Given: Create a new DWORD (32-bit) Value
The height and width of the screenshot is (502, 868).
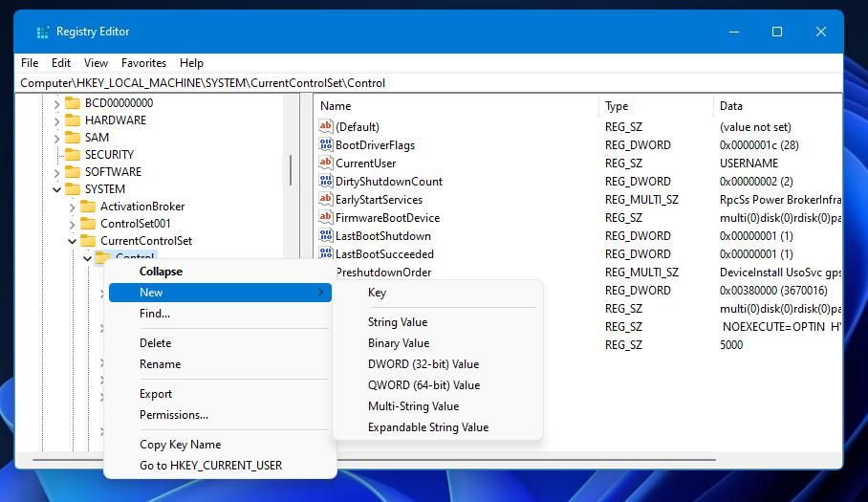Looking at the screenshot, I should pyautogui.click(x=438, y=364).
